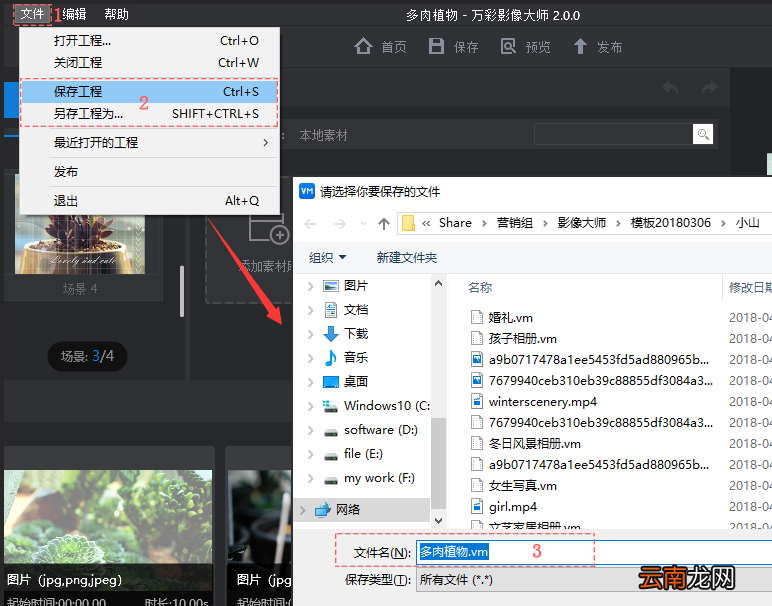Select 文档 folder icon in sidebar
772x606 pixels.
coord(331,310)
